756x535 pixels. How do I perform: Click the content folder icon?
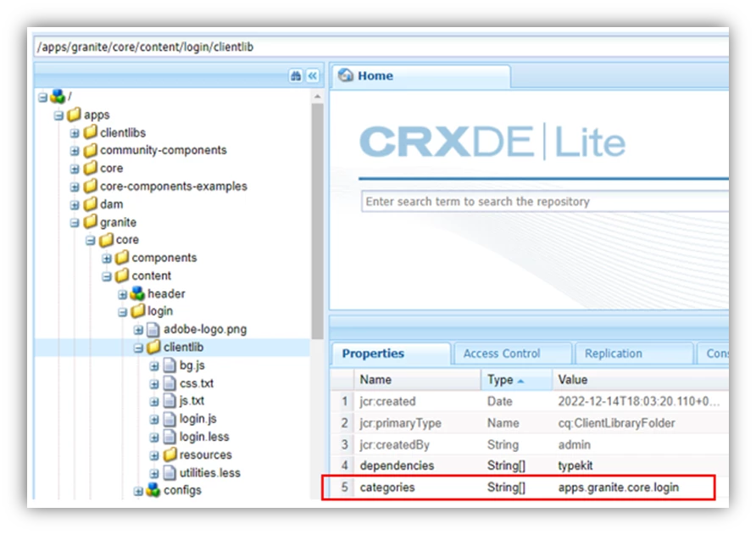tap(122, 276)
